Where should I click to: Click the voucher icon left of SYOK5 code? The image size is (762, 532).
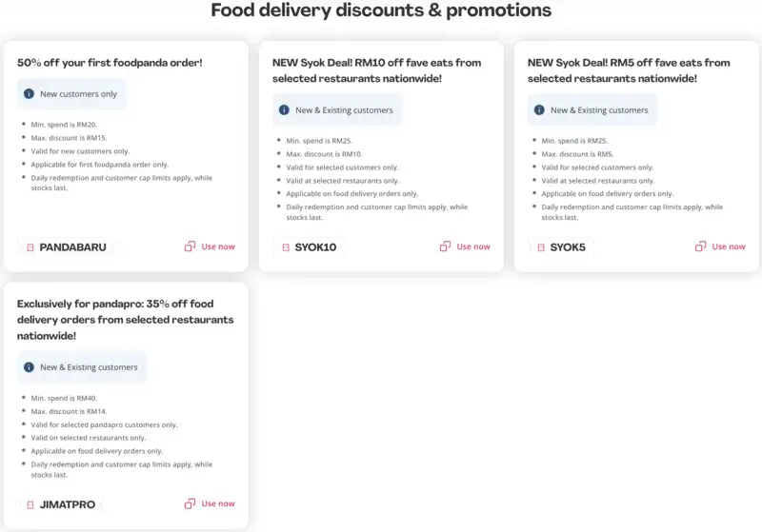click(541, 247)
